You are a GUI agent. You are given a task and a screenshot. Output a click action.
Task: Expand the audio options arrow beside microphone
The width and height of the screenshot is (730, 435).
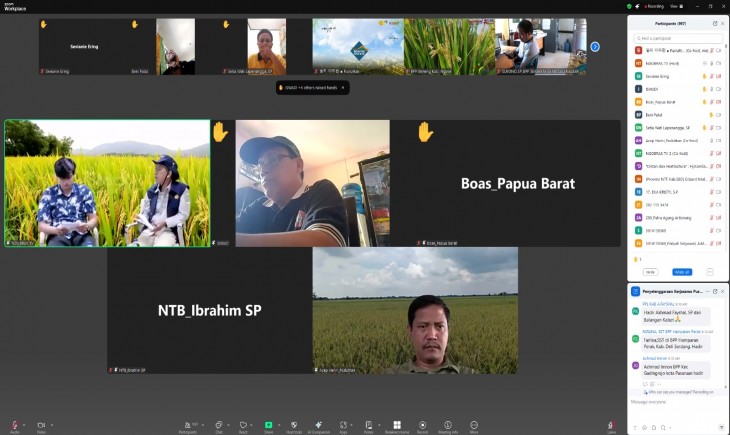(x=24, y=425)
